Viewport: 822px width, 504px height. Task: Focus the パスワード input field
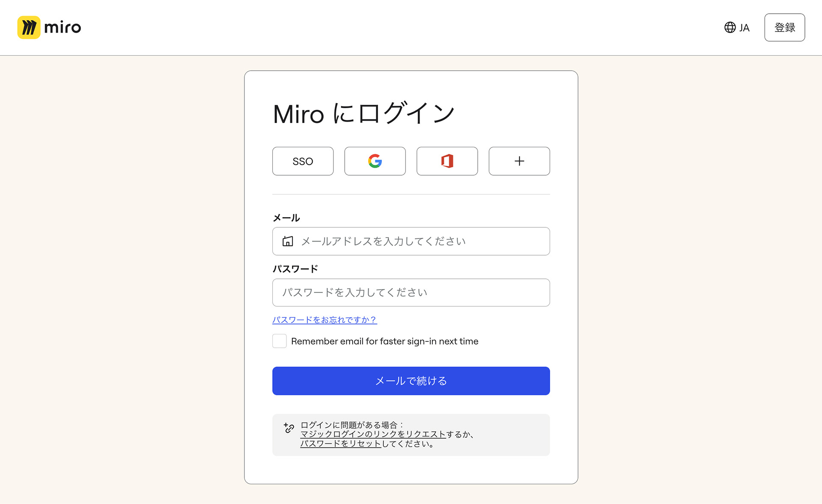pos(411,292)
